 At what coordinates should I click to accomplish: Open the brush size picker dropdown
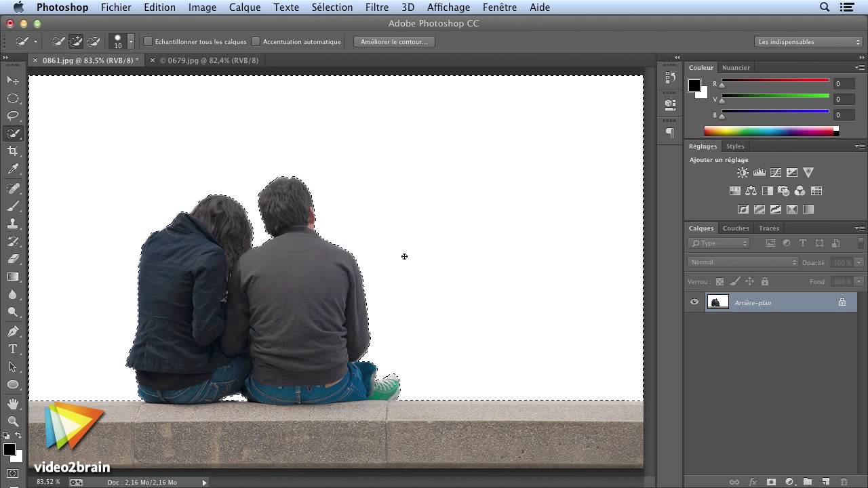tap(131, 41)
